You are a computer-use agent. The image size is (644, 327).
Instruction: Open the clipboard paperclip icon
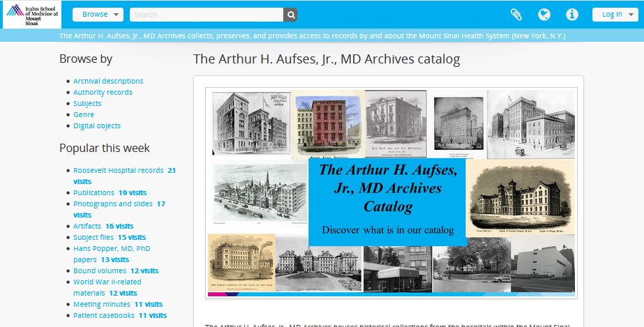pos(516,15)
